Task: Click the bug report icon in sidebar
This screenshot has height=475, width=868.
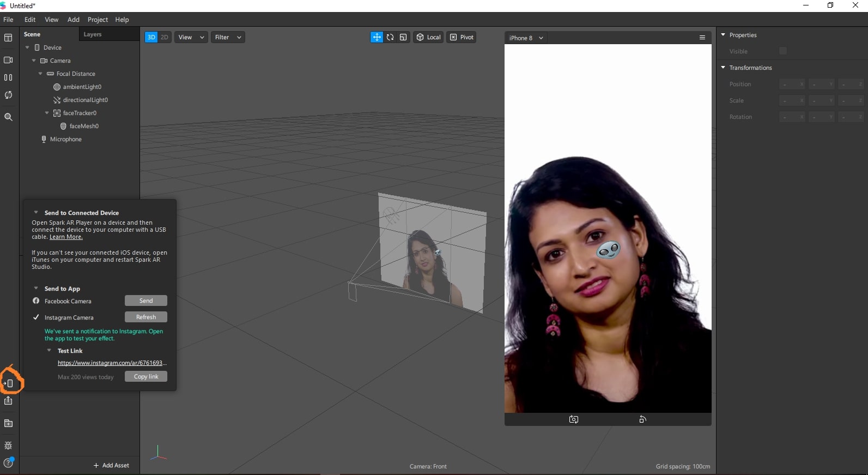Action: click(8, 446)
